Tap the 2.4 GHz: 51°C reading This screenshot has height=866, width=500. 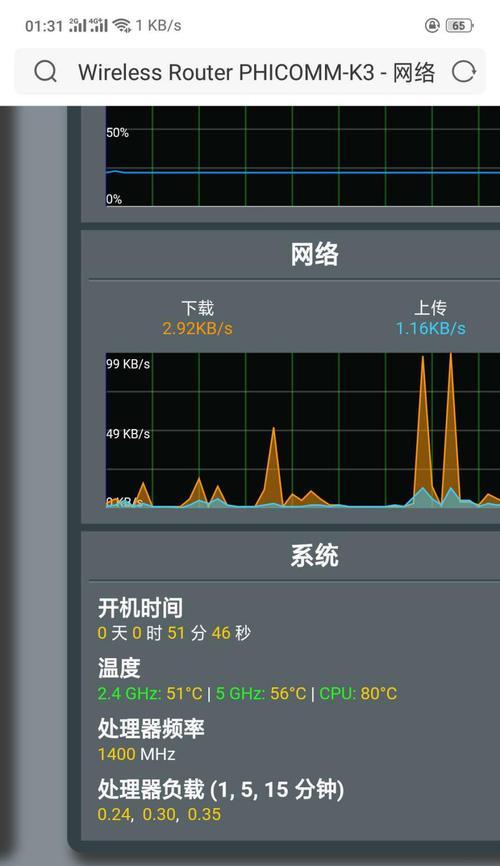(x=150, y=694)
